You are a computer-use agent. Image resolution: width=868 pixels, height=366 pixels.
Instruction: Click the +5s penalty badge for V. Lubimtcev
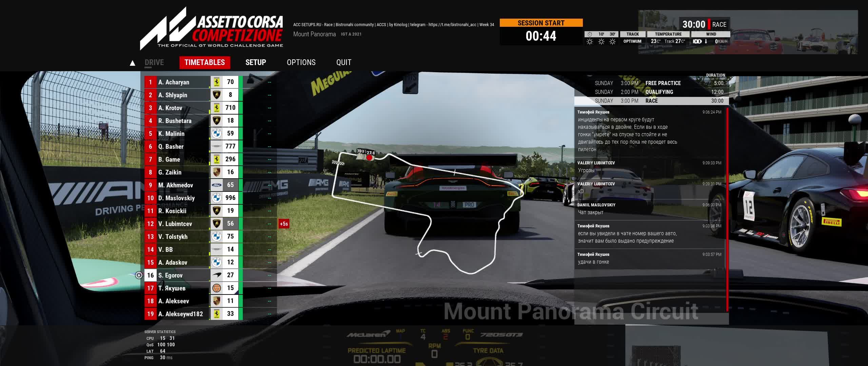284,224
